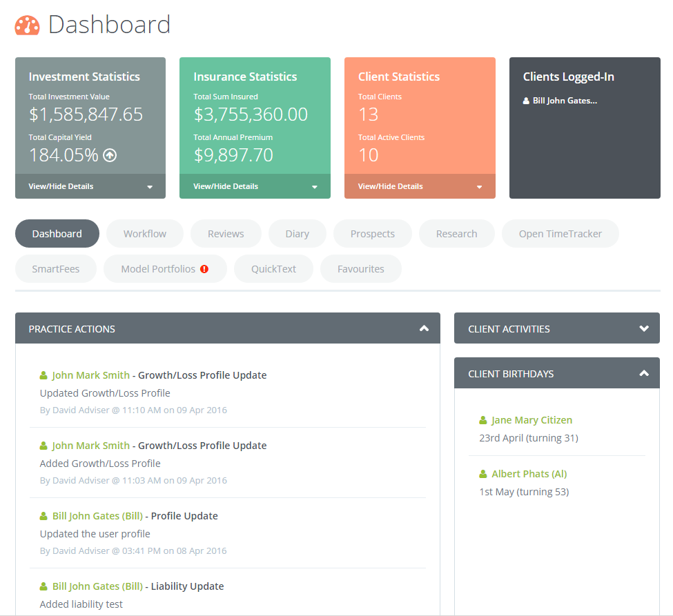Open the SmartFees tab

point(56,269)
